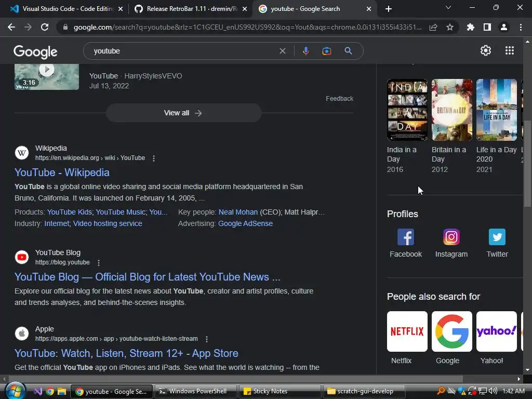Viewport: 532px width, 399px height.
Task: Click the page scrollbar down arrow
Action: pyautogui.click(x=527, y=370)
